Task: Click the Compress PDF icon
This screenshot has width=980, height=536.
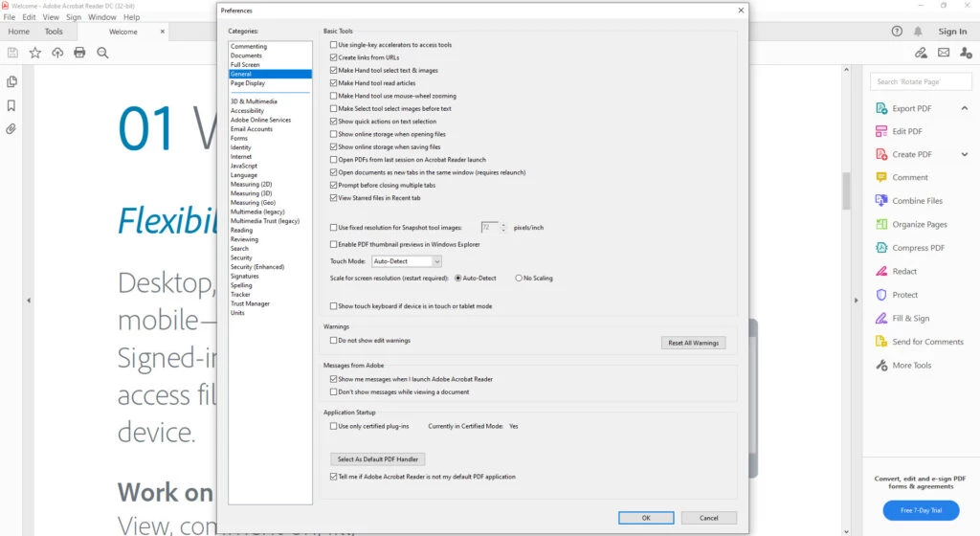Action: tap(881, 248)
